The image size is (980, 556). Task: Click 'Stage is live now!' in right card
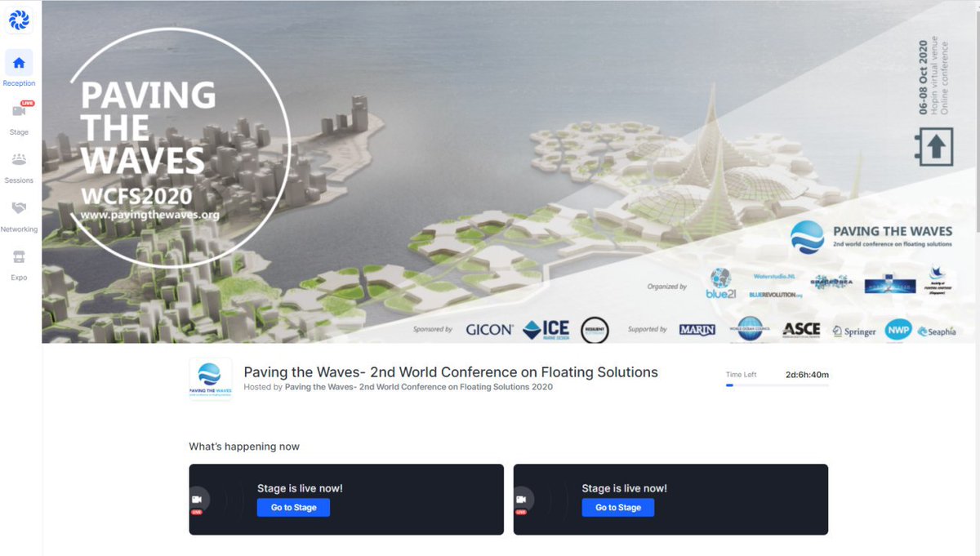(624, 488)
